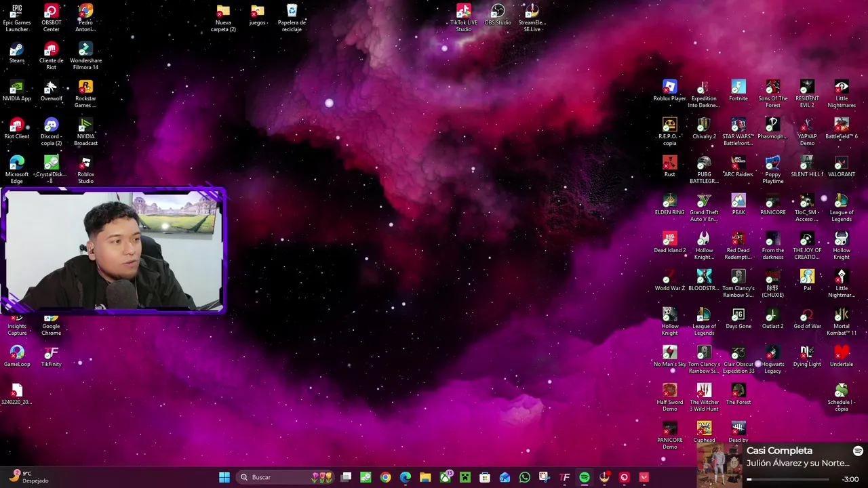
Task: Select OBS Studio desktop shortcut
Action: coord(498,14)
